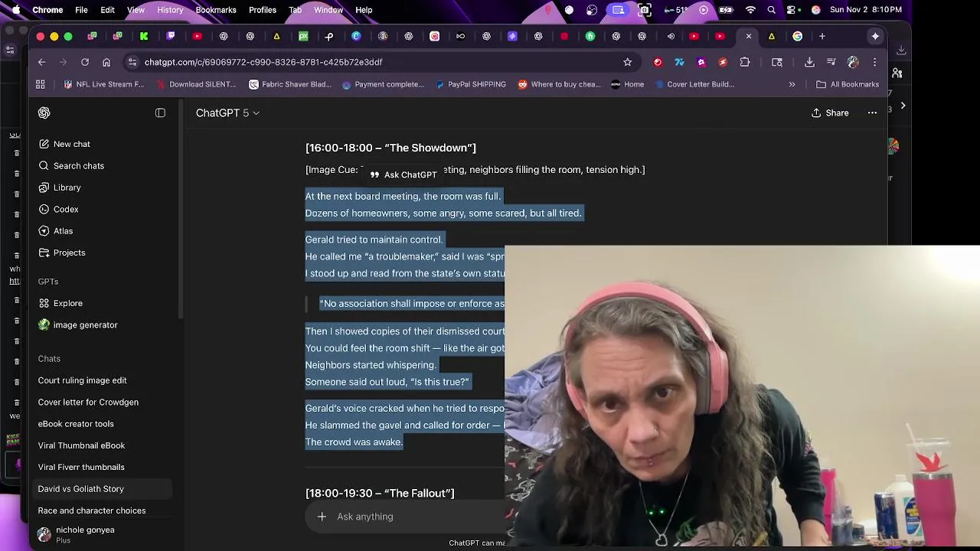Open the Race and character choices chat
Screen dimensions: 980x551
click(x=91, y=510)
